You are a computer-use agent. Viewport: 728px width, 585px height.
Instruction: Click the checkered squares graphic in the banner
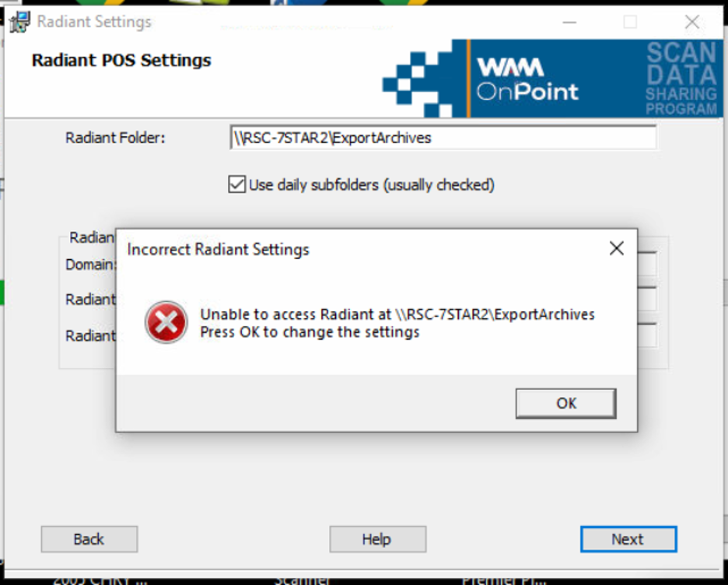(x=417, y=79)
